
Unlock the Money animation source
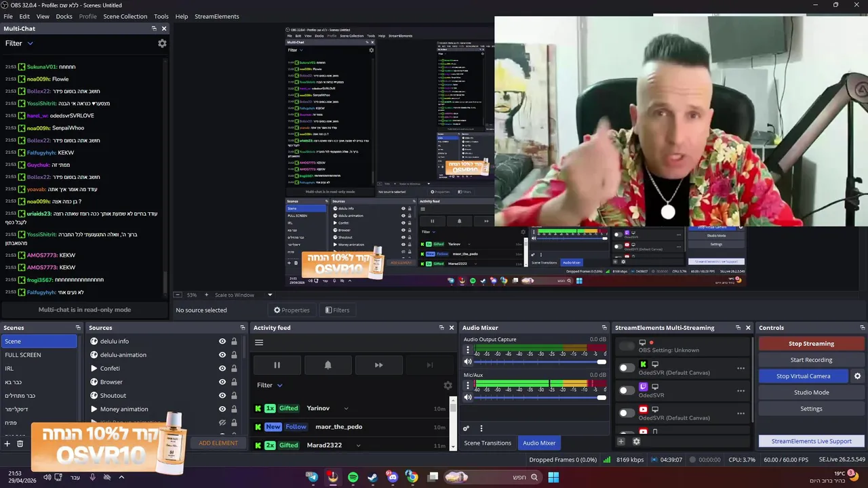tap(234, 409)
